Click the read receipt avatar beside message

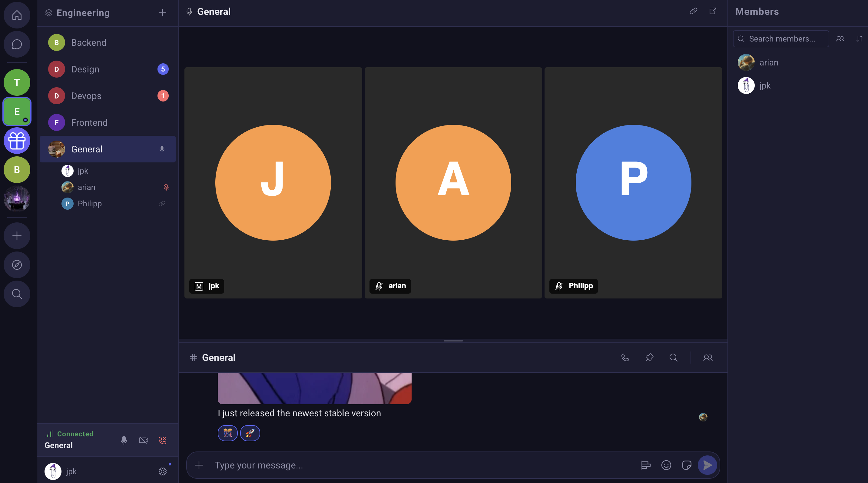tap(703, 417)
